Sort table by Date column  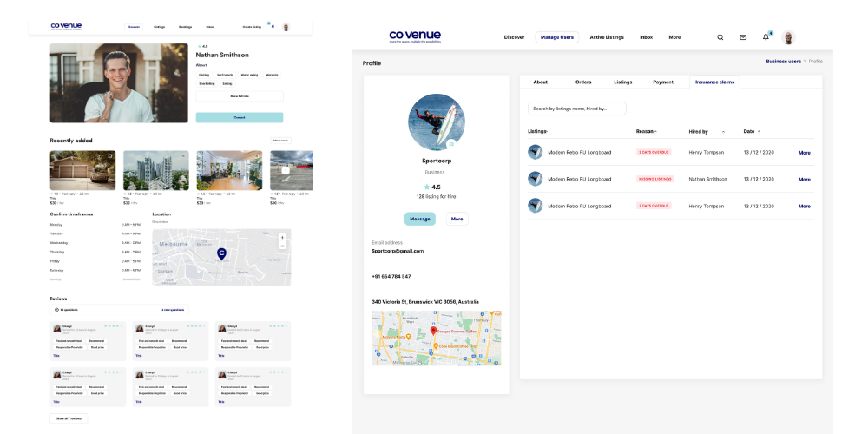click(752, 131)
